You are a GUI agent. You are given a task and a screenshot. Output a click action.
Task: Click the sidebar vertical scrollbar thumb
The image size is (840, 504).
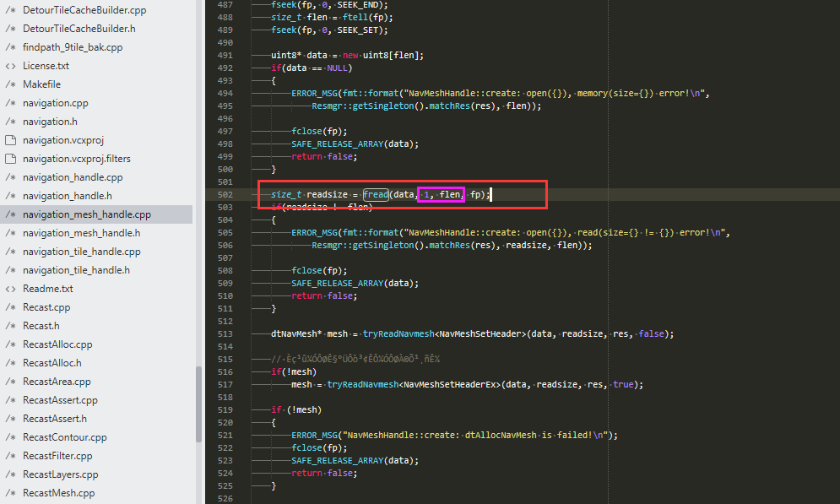tap(198, 404)
